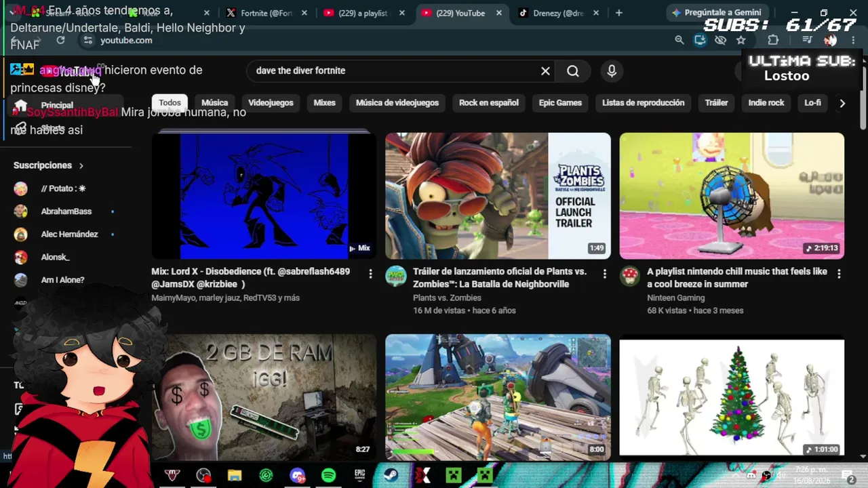
Task: Open Discord from the taskbar
Action: click(x=297, y=476)
